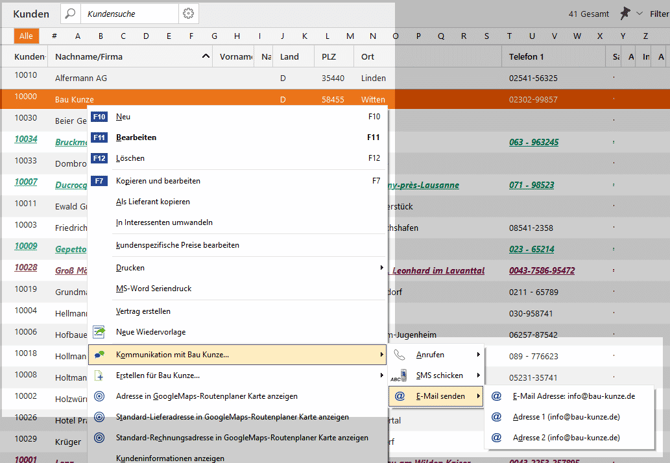Select the Alle alphabet filter button
The width and height of the screenshot is (670, 463).
(27, 36)
